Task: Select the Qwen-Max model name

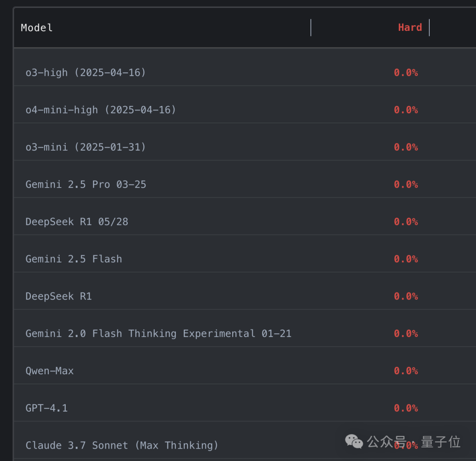Action: tap(49, 371)
